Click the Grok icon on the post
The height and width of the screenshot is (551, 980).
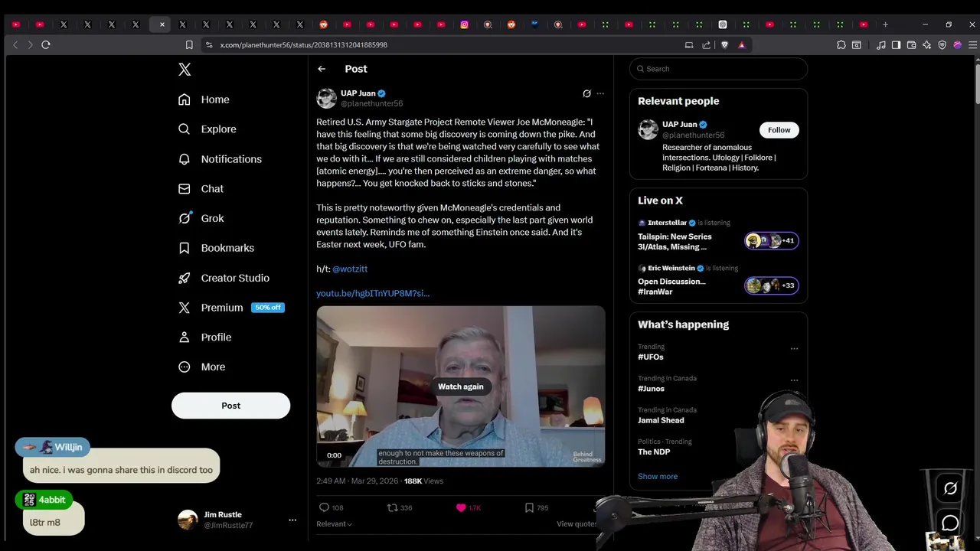(x=586, y=93)
